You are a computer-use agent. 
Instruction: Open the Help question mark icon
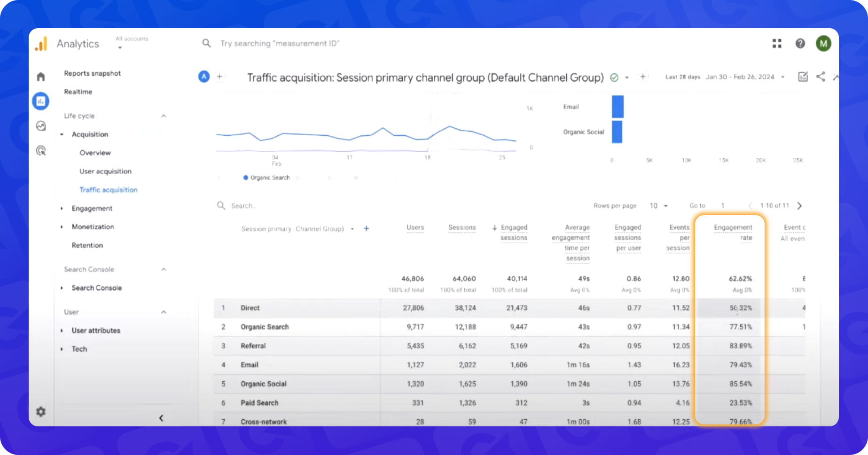click(x=799, y=43)
